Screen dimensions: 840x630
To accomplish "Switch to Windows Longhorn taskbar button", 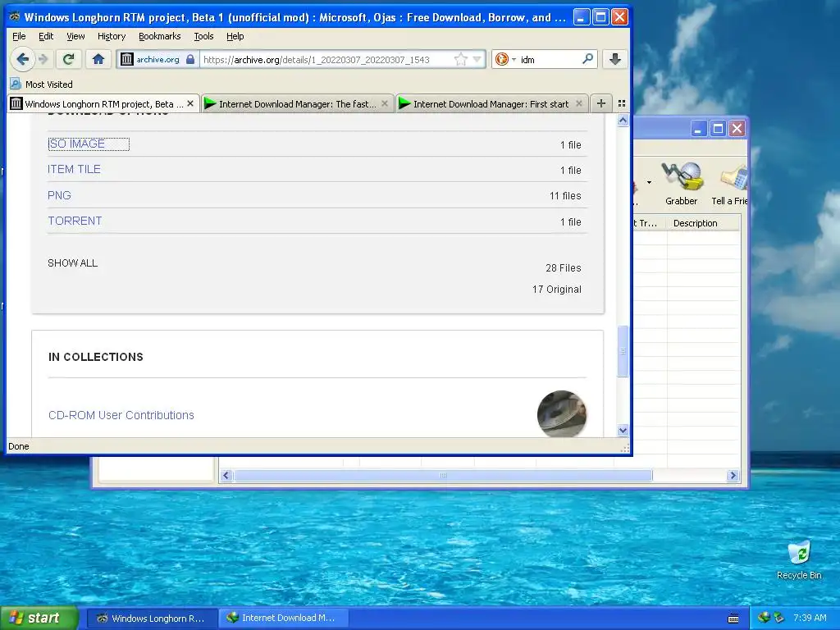I will click(x=152, y=618).
